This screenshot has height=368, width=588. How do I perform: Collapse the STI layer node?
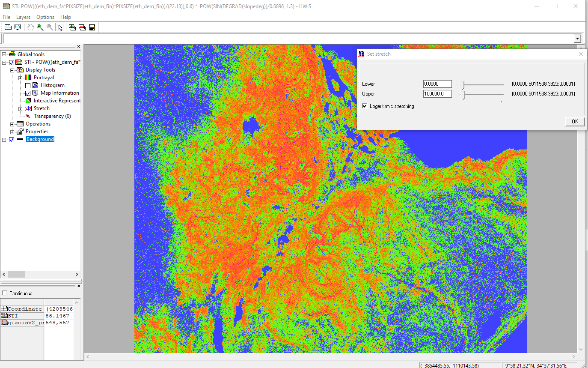click(x=4, y=62)
